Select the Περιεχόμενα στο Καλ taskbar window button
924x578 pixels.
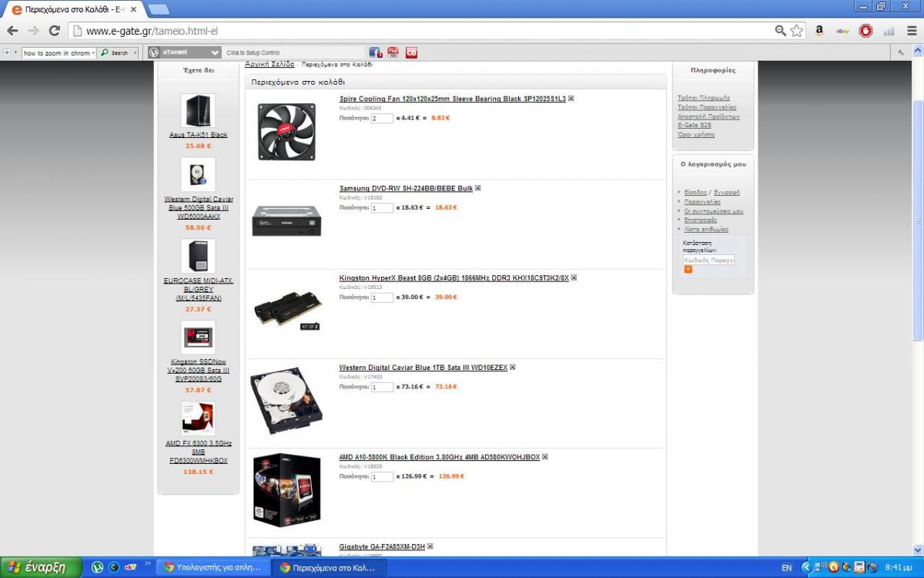point(330,567)
